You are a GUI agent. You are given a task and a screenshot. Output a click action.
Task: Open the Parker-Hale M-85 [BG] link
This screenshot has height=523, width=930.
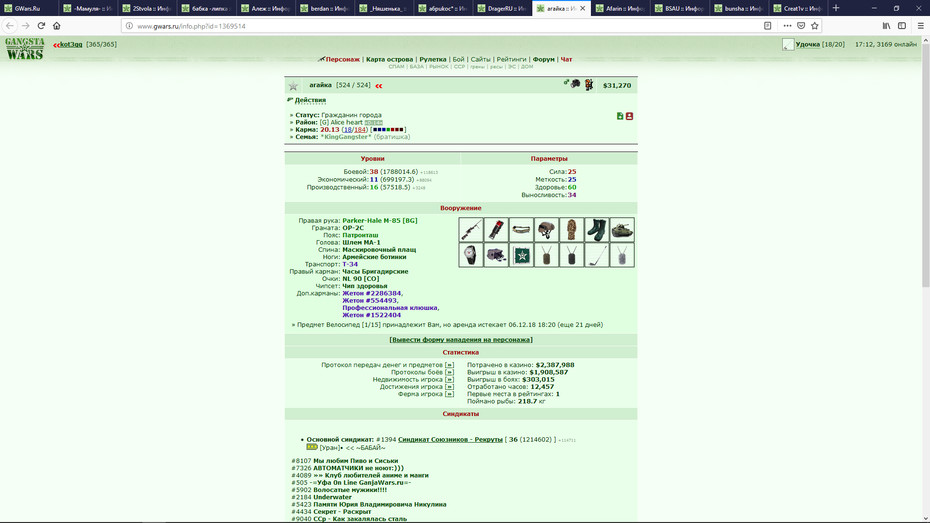(x=380, y=221)
